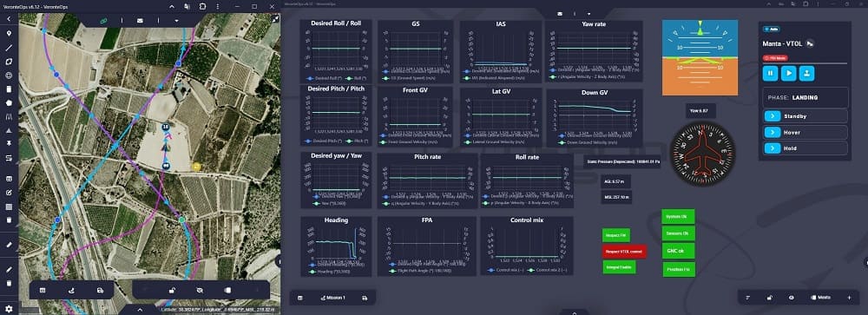Select the Manta item in bottom-right toolbar

click(x=820, y=298)
